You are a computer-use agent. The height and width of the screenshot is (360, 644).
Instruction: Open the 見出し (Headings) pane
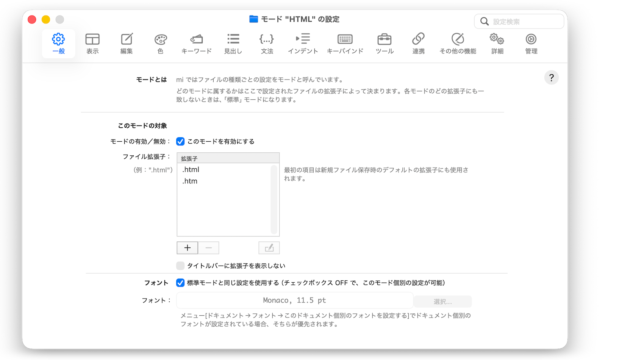[x=233, y=44]
